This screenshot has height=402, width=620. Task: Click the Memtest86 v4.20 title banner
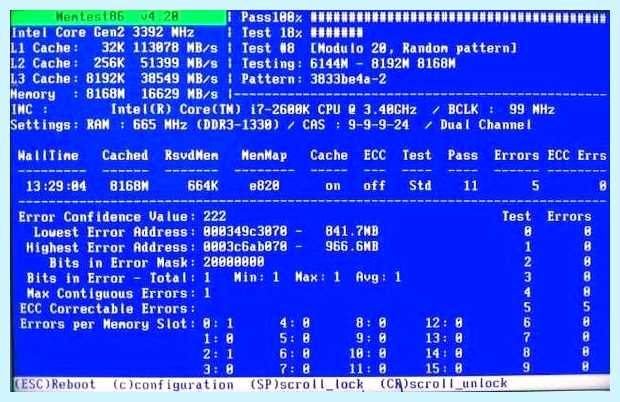click(117, 17)
